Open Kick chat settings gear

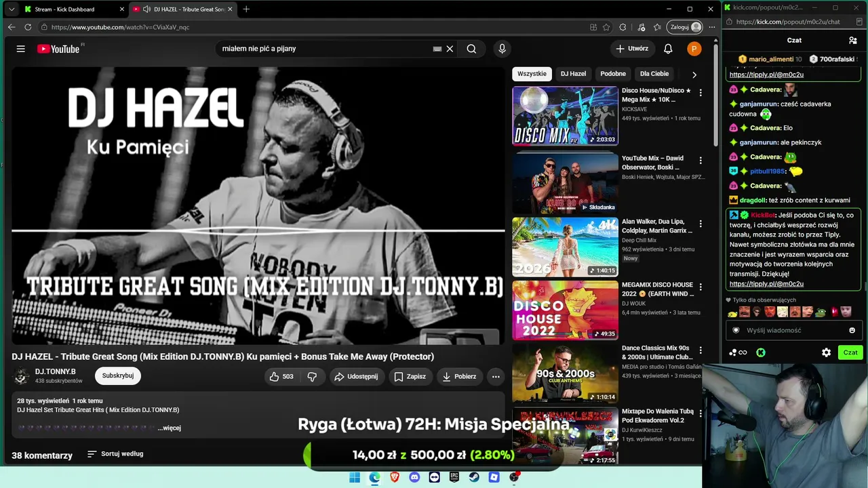point(826,352)
